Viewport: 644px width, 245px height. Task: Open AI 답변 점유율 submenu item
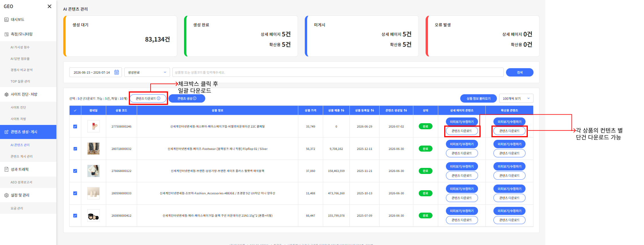(x=20, y=59)
